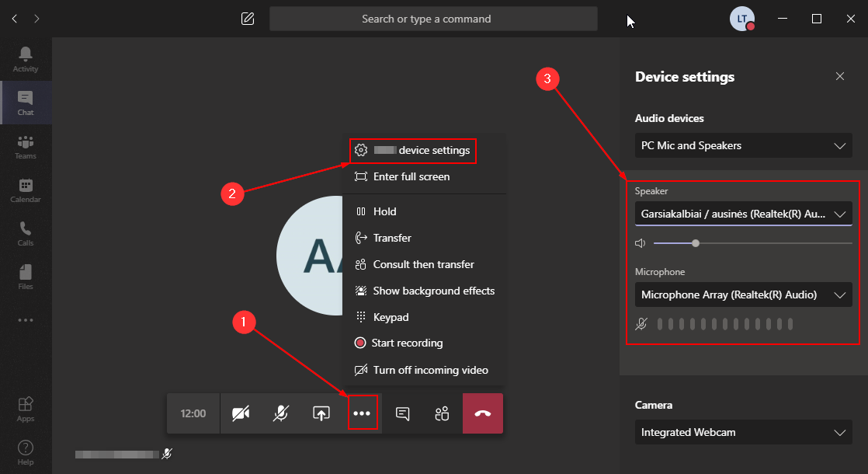Click the share screen icon

321,413
